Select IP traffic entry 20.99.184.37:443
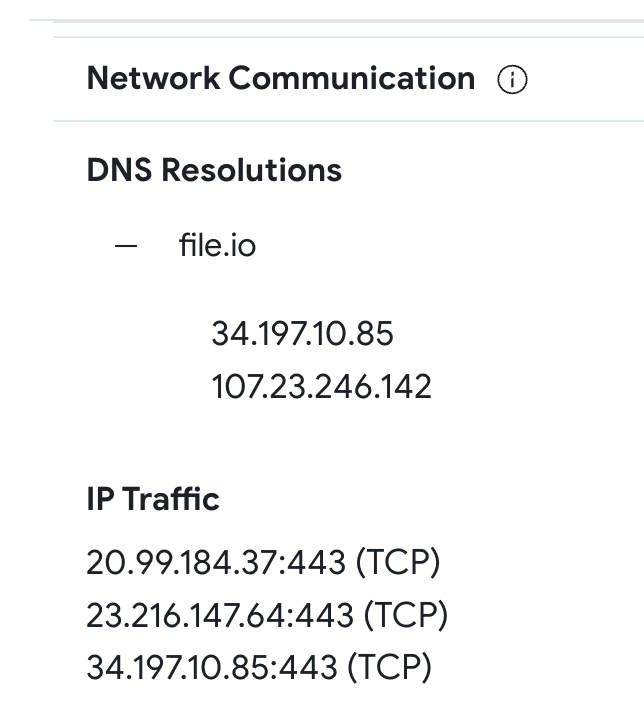644x722 pixels. pos(263,562)
